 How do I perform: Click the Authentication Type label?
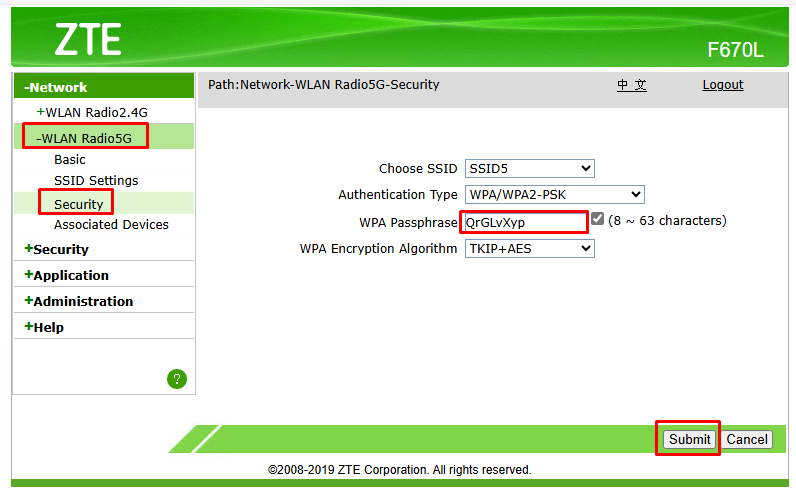point(397,194)
